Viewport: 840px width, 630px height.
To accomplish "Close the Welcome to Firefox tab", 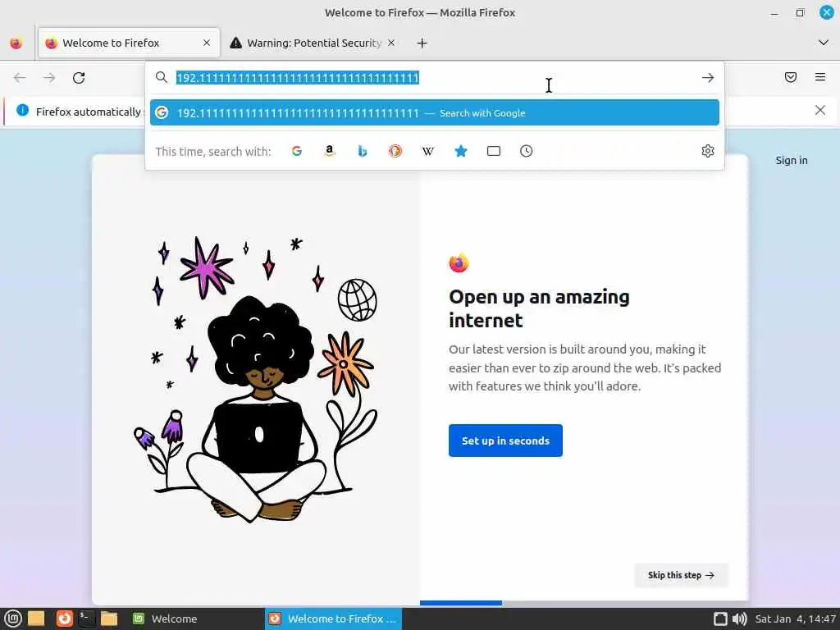I will tap(207, 43).
